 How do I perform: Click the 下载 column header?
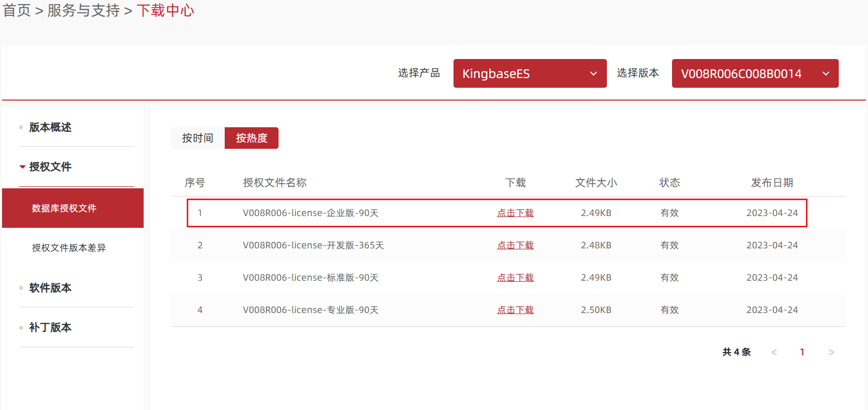coord(516,183)
